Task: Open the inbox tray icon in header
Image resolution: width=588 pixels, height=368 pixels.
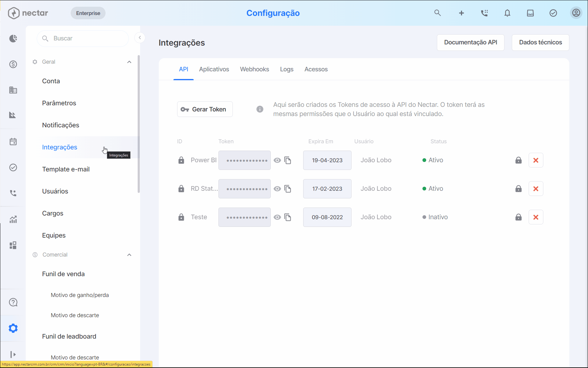Action: (530, 13)
